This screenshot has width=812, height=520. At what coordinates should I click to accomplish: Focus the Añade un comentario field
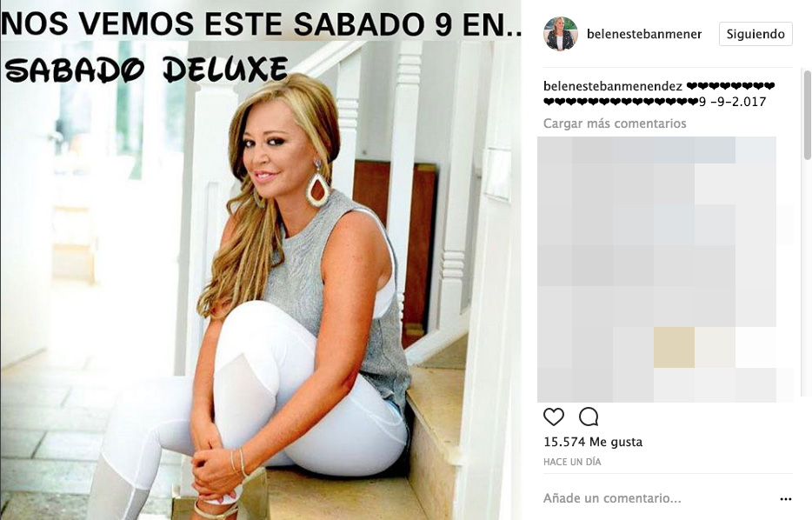(x=657, y=498)
